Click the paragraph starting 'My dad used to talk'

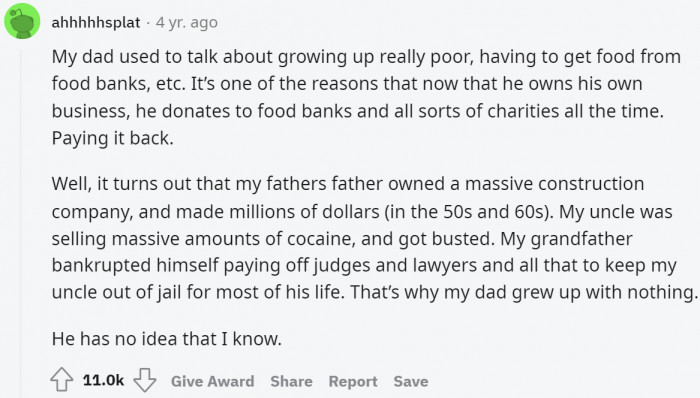(366, 97)
